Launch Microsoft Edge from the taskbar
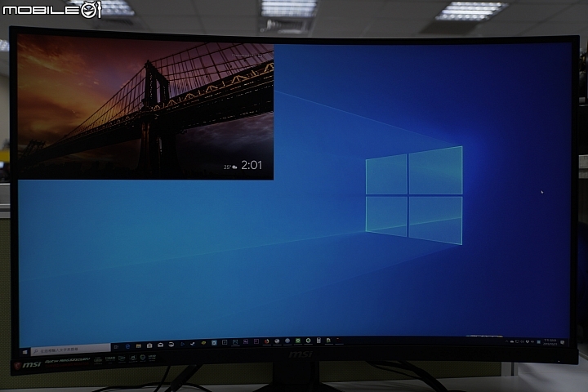 click(127, 346)
